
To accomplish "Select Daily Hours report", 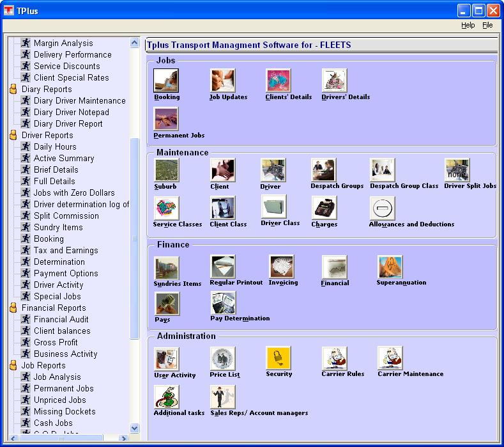I will (55, 146).
